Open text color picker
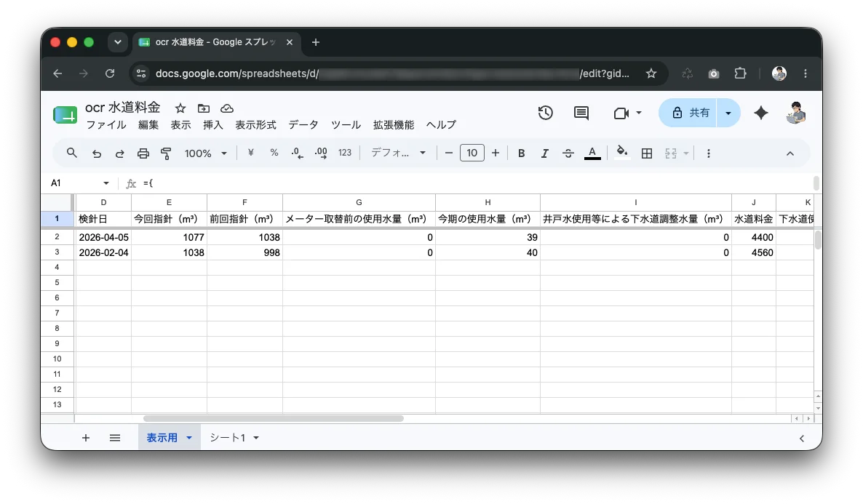 click(x=592, y=153)
